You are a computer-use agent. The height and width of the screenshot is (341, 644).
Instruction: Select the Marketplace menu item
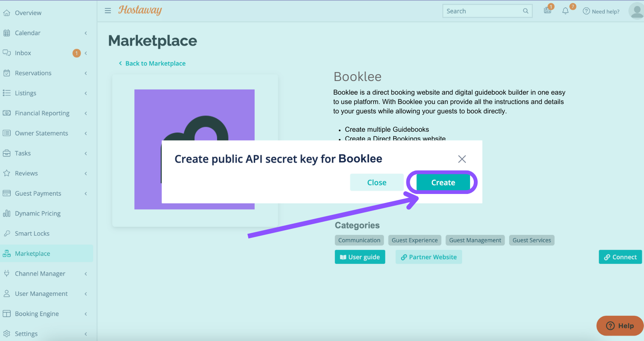tap(46, 253)
